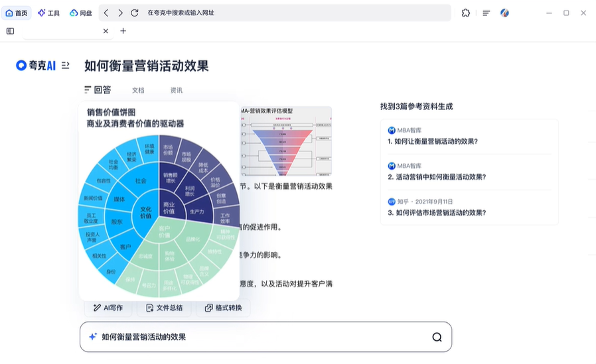Go back to the previous page

(106, 13)
